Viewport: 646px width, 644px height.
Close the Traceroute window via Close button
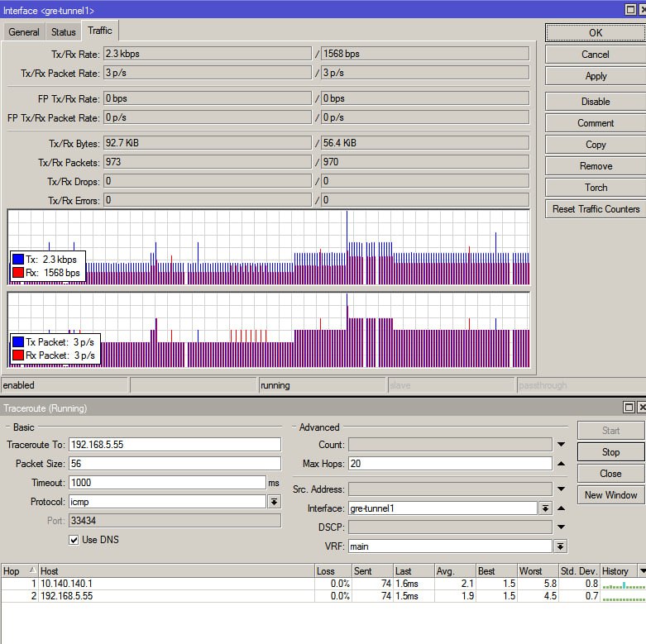point(610,474)
